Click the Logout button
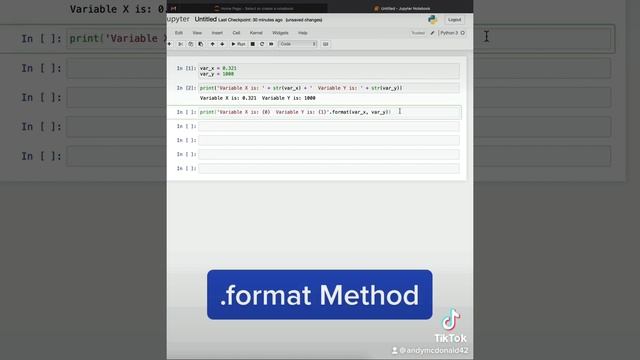This screenshot has height=360, width=640. (x=454, y=20)
